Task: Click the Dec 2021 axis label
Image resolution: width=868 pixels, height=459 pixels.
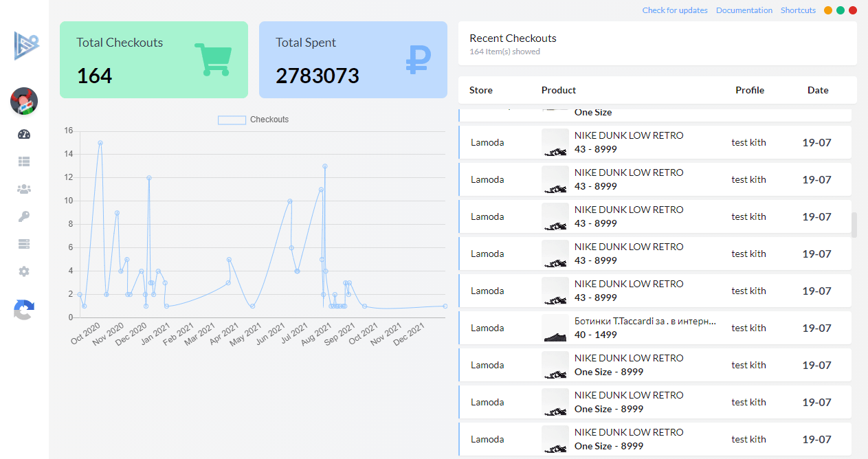Action: (x=408, y=333)
